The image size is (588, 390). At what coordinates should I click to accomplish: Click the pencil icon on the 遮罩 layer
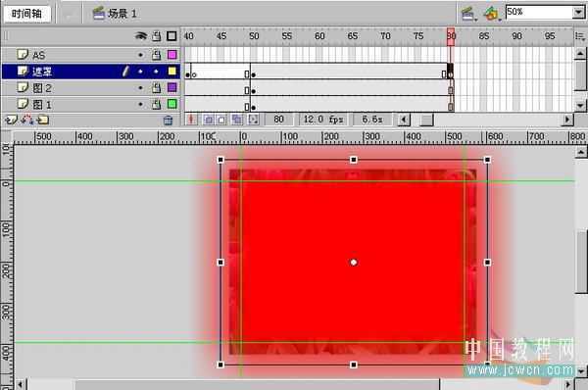coord(126,71)
